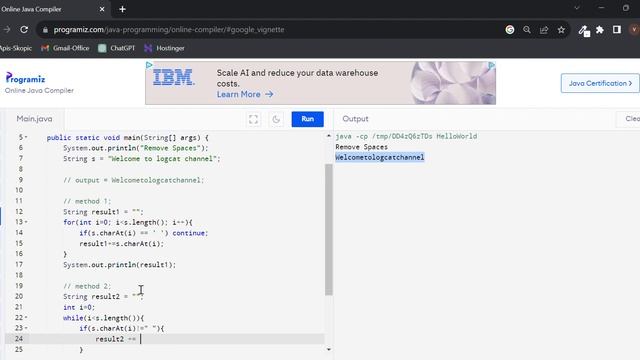Click the 'int i=0;' line 21
Screen dimensions: 640x360
coord(79,307)
